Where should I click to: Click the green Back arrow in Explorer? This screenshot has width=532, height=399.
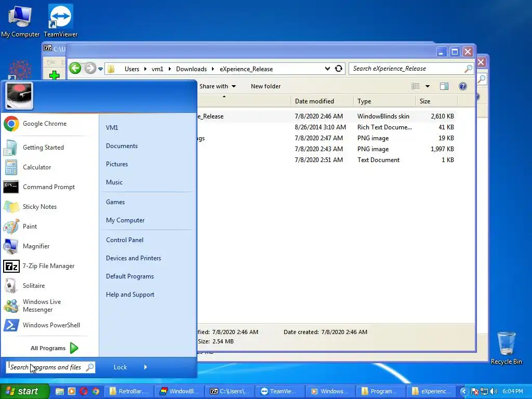(75, 68)
